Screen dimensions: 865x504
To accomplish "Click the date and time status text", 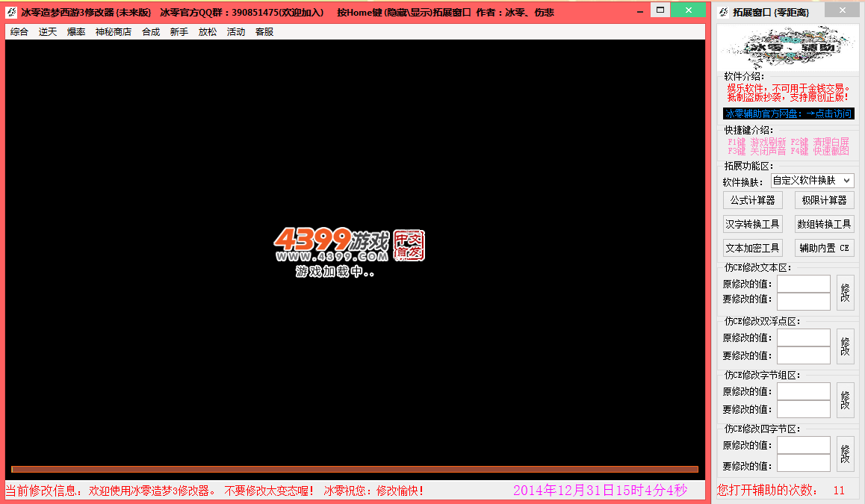I will [x=601, y=491].
